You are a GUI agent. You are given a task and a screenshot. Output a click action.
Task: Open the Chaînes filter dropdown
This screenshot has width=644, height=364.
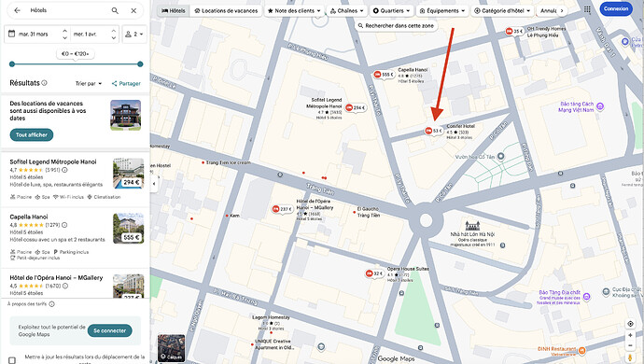346,10
